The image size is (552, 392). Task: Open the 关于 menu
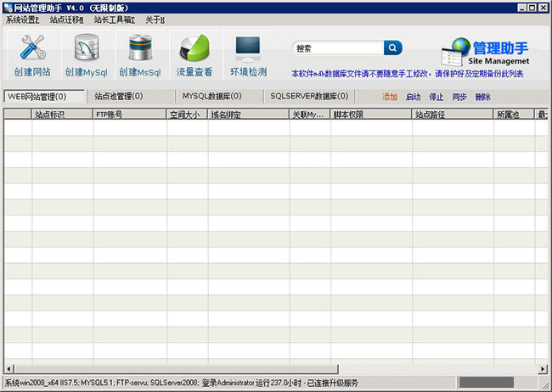(155, 20)
